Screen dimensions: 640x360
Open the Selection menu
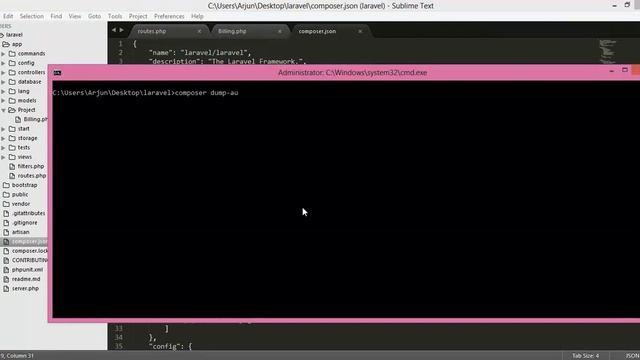31,16
